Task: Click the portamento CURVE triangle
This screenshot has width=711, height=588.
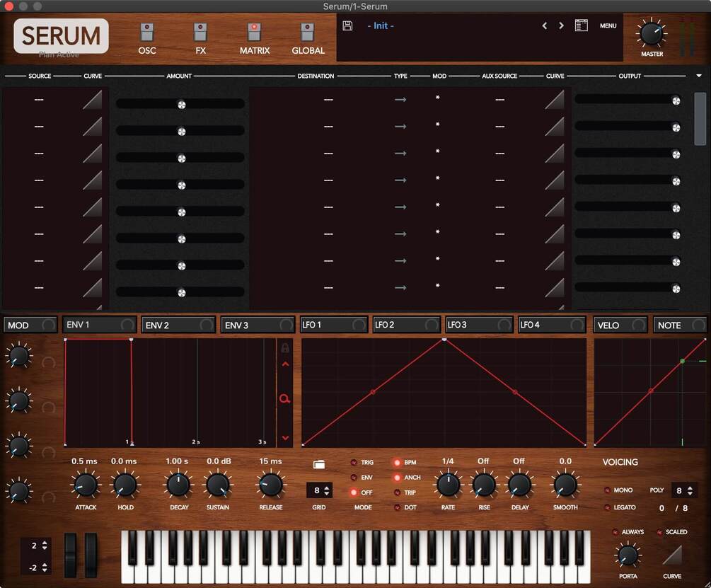Action: tap(672, 555)
